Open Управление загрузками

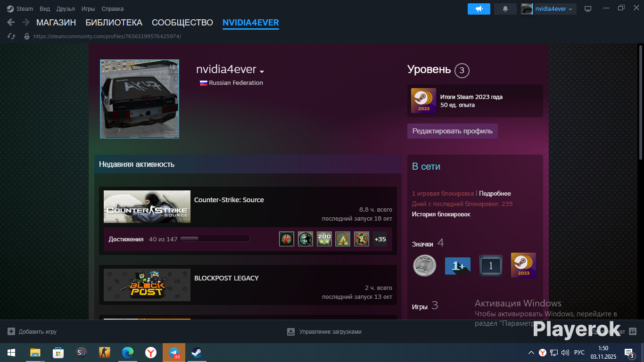click(324, 332)
